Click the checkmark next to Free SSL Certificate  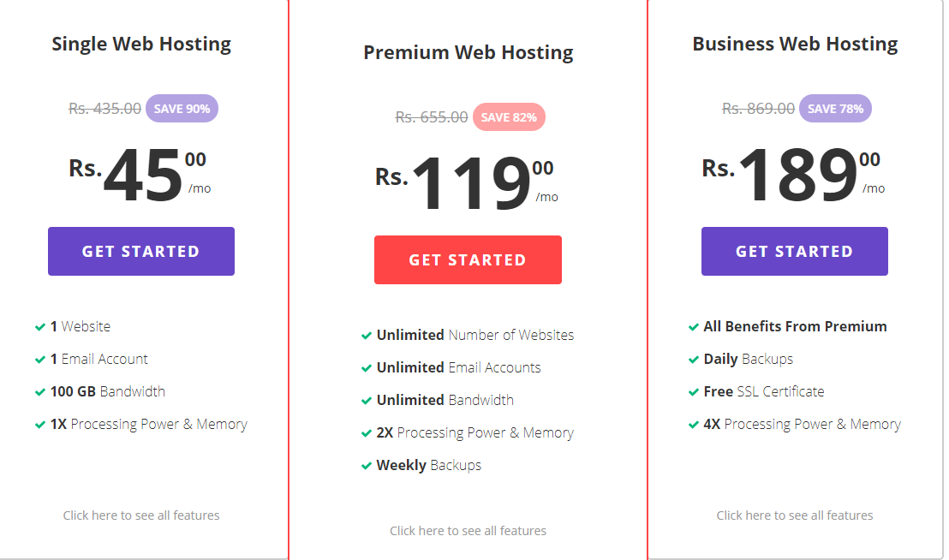tap(694, 392)
